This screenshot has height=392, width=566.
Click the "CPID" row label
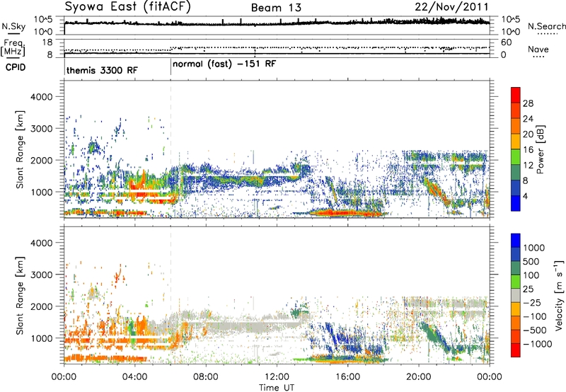point(16,67)
